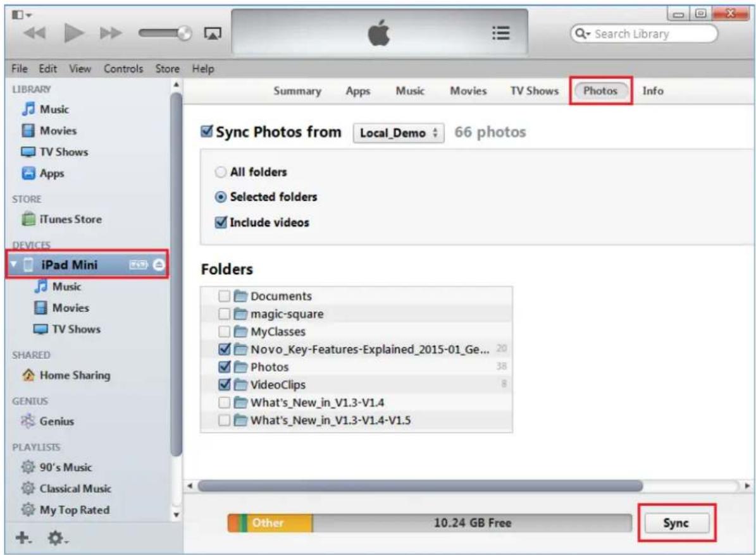Open the Edit menu
This screenshot has height=555, width=756.
pyautogui.click(x=47, y=69)
